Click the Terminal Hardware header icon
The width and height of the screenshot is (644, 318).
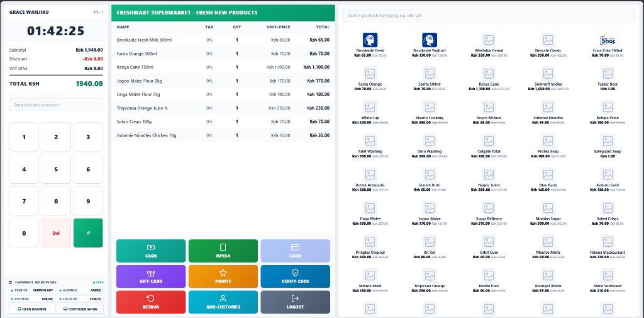(x=11, y=282)
